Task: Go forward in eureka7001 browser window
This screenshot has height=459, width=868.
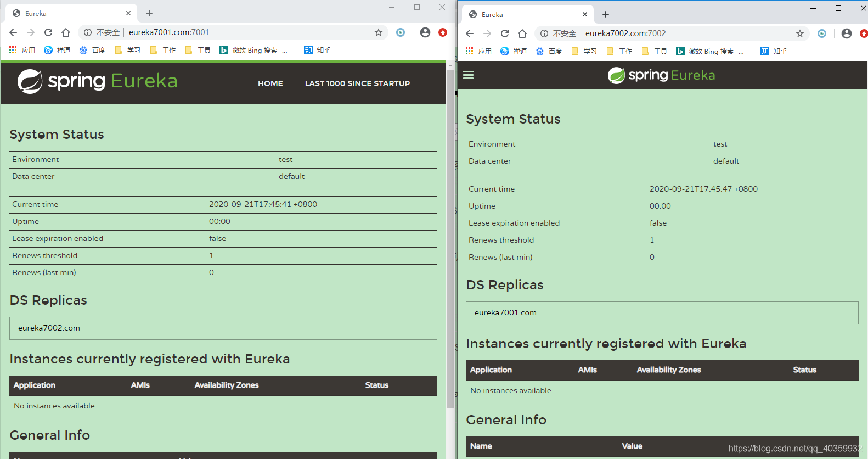Action: (x=31, y=32)
